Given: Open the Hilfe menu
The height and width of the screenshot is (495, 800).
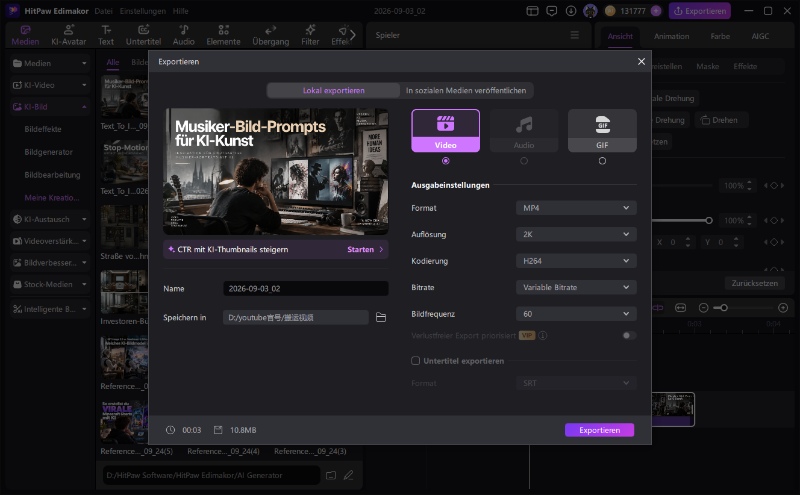Looking at the screenshot, I should coord(180,11).
